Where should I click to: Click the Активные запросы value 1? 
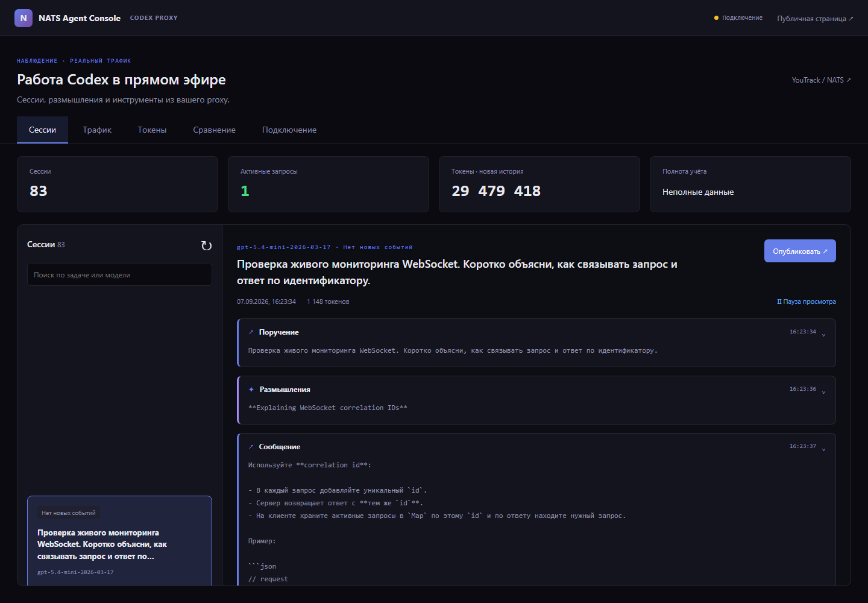coord(245,191)
